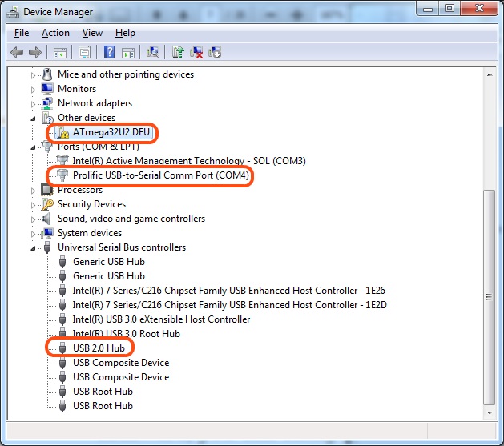Image resolution: width=504 pixels, height=446 pixels.
Task: Expand the Security Devices node
Action: (x=33, y=205)
